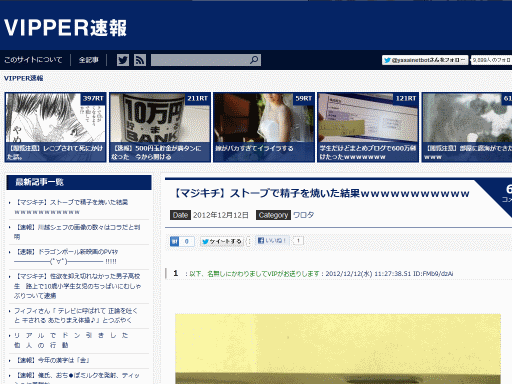Click the 最新記事一覧 sidebar header
This screenshot has width=512, height=384.
tap(79, 182)
